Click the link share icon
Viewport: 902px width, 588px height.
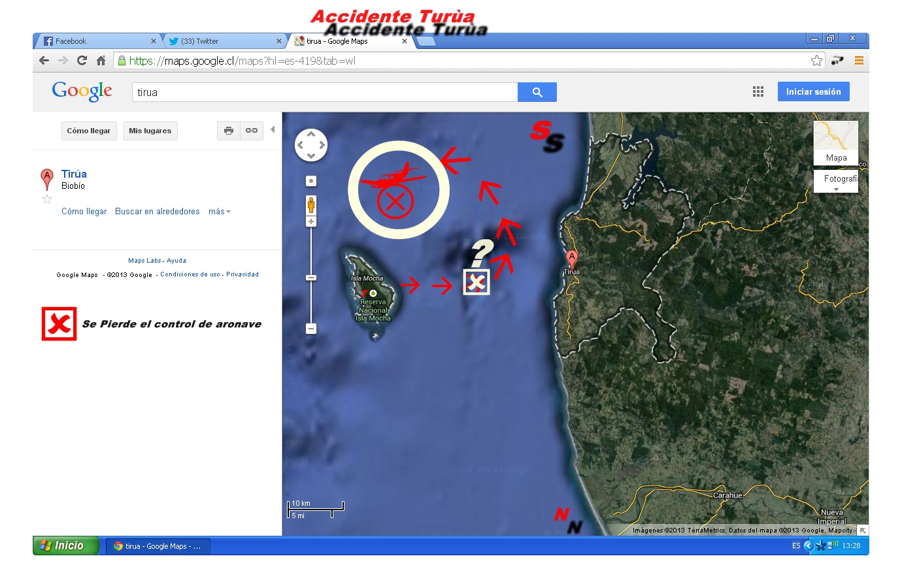click(x=252, y=131)
